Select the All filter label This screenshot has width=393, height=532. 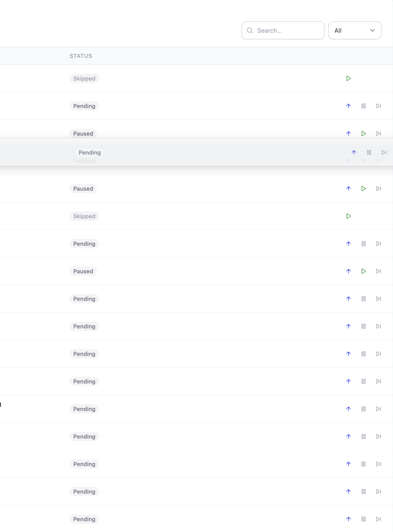pos(338,30)
